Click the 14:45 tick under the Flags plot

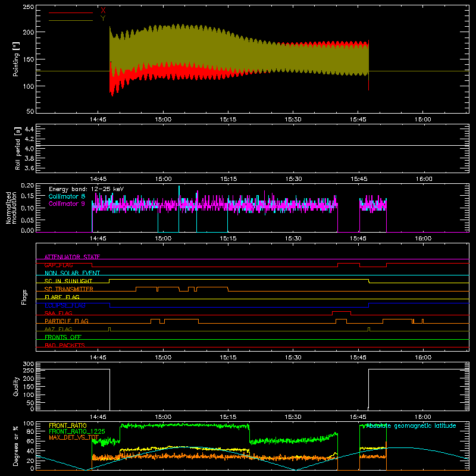98,358
